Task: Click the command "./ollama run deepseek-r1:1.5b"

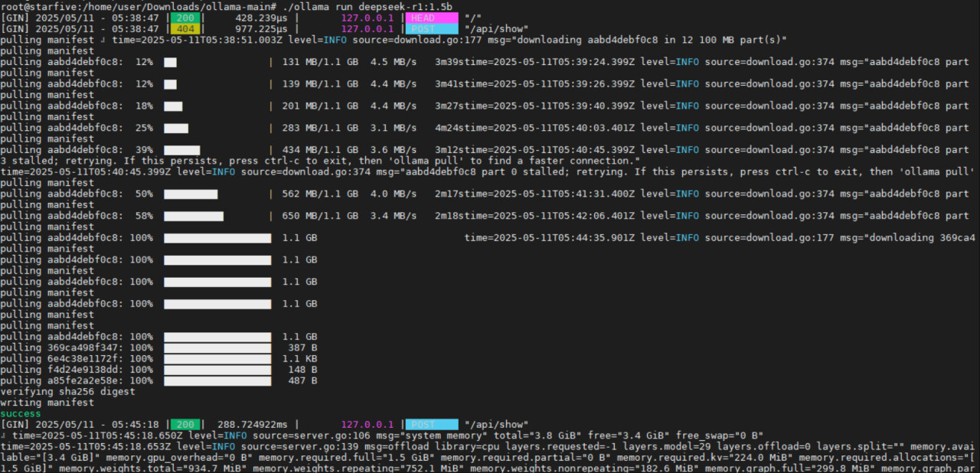Action: (x=367, y=7)
